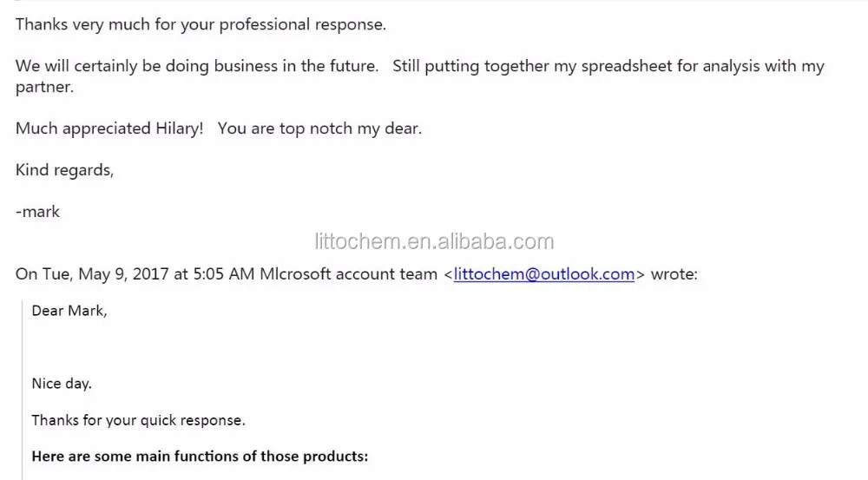The width and height of the screenshot is (868, 480).
Task: Click the littochem.en.alibaba.com watermark text
Action: tap(434, 241)
